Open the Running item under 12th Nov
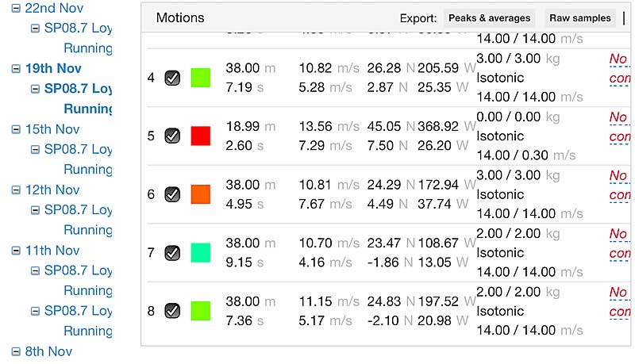635x364 pixels. [88, 230]
